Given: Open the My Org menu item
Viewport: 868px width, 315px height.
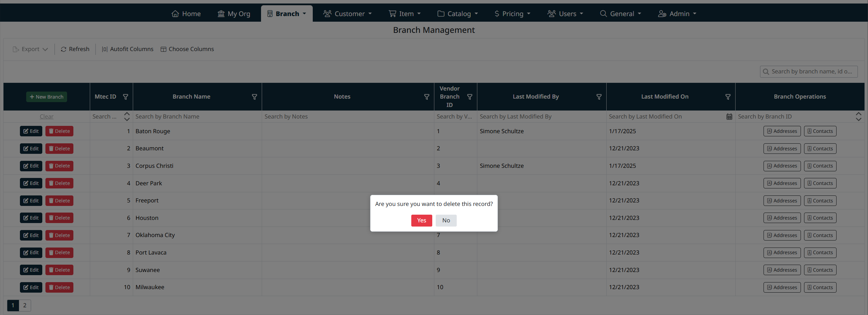Looking at the screenshot, I should tap(234, 14).
